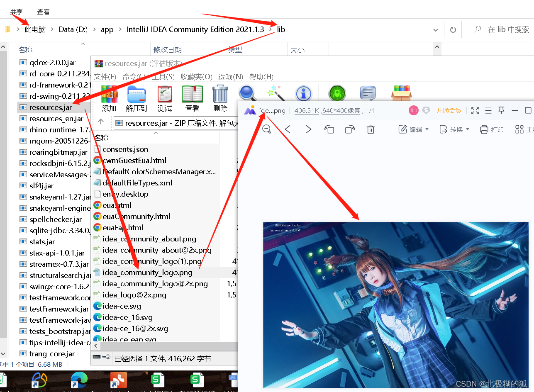Expand the chevron after 此电脑 breadcrumb
Screen dimensions: 534x392
tap(52, 29)
